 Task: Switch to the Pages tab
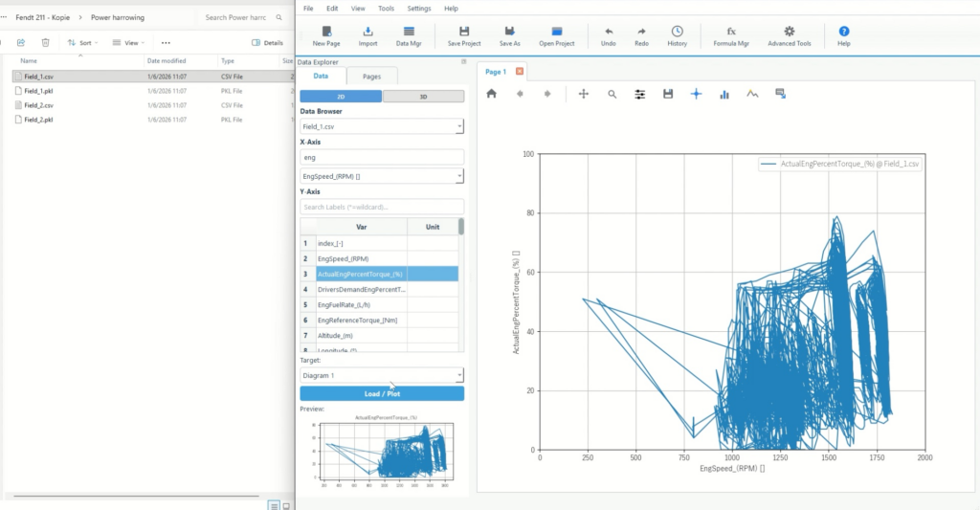tap(370, 76)
